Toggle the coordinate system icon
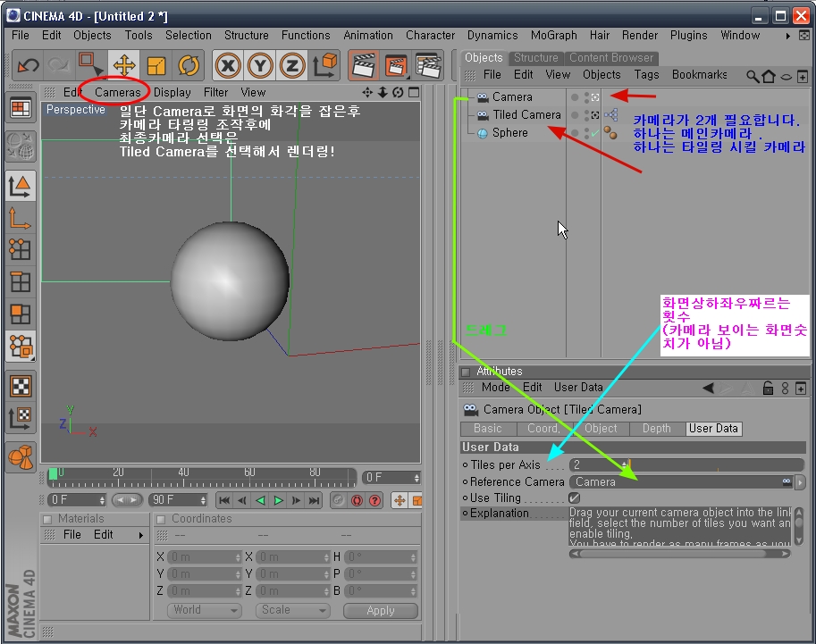 click(324, 65)
